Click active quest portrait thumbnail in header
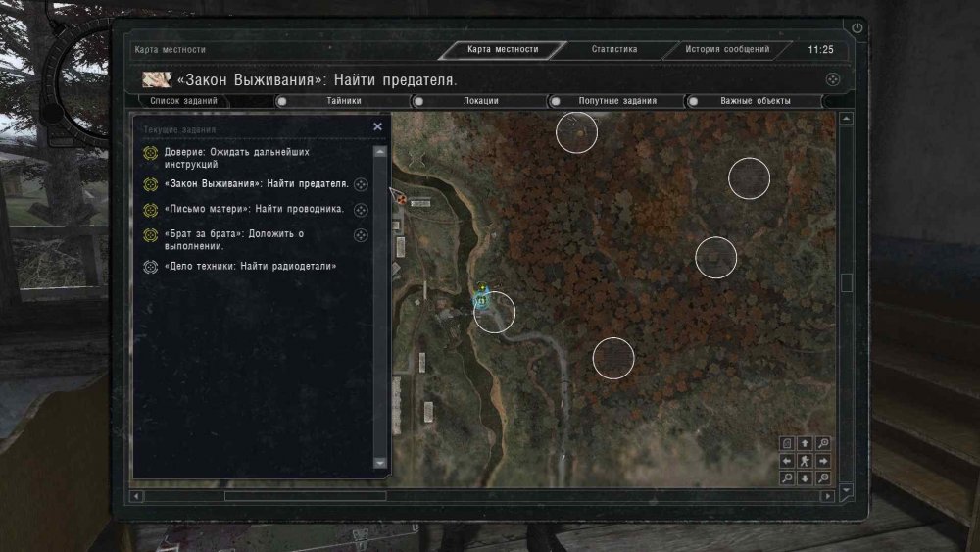Viewport: 980px width, 552px height. click(x=157, y=80)
